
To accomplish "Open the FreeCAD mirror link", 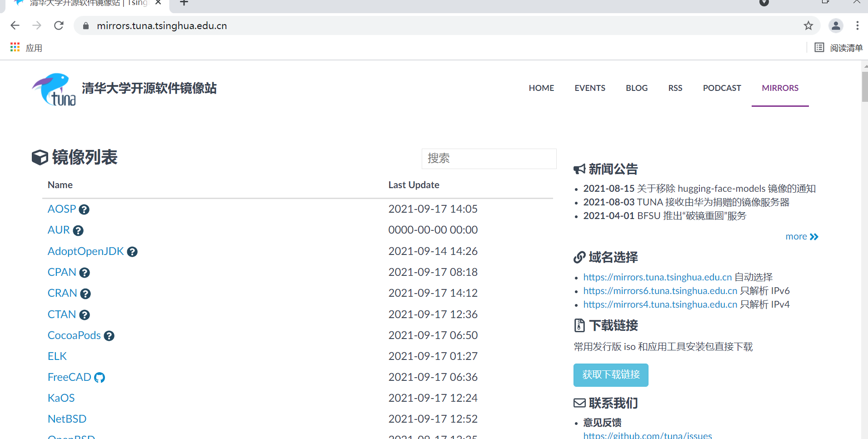I will point(70,377).
